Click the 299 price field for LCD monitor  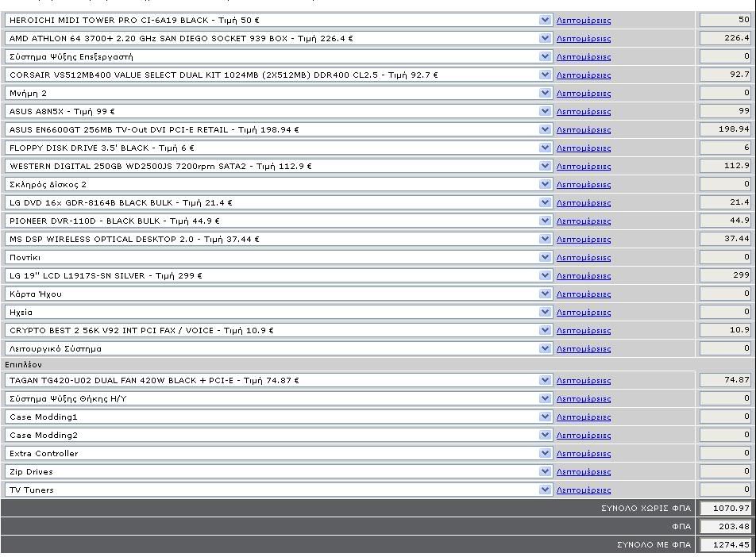(725, 275)
